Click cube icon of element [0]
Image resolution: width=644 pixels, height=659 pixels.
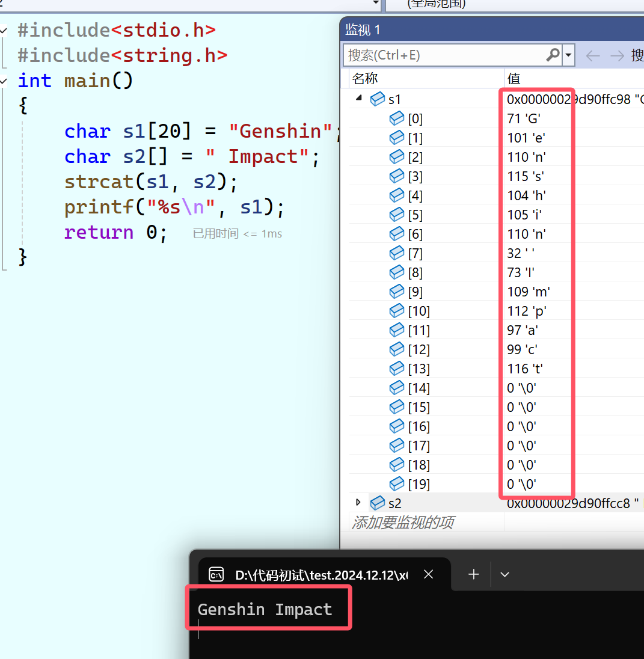(397, 118)
